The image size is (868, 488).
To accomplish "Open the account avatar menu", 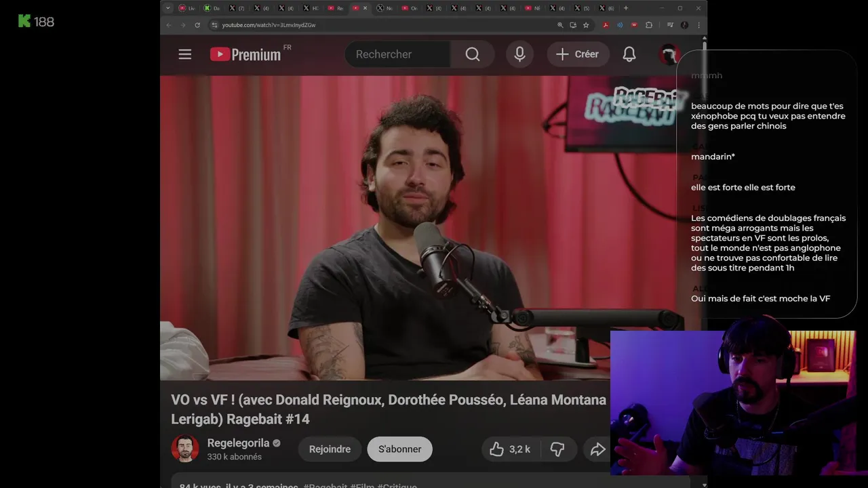I will pos(669,54).
